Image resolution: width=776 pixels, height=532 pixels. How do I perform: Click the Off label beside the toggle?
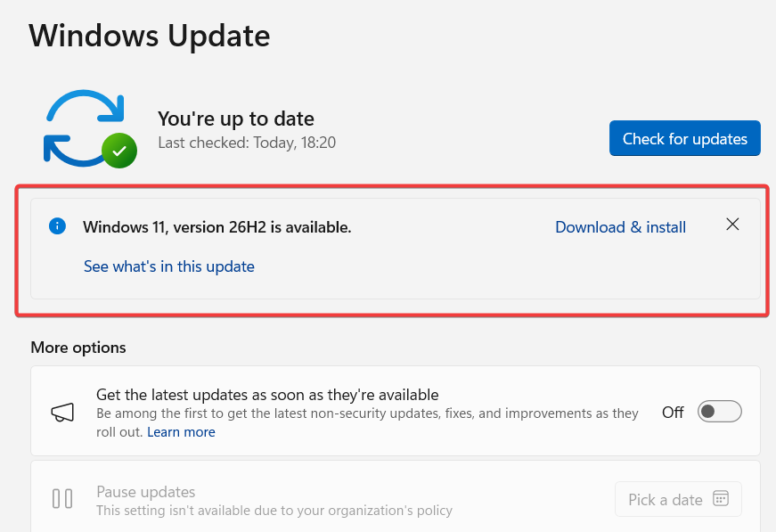(x=673, y=412)
